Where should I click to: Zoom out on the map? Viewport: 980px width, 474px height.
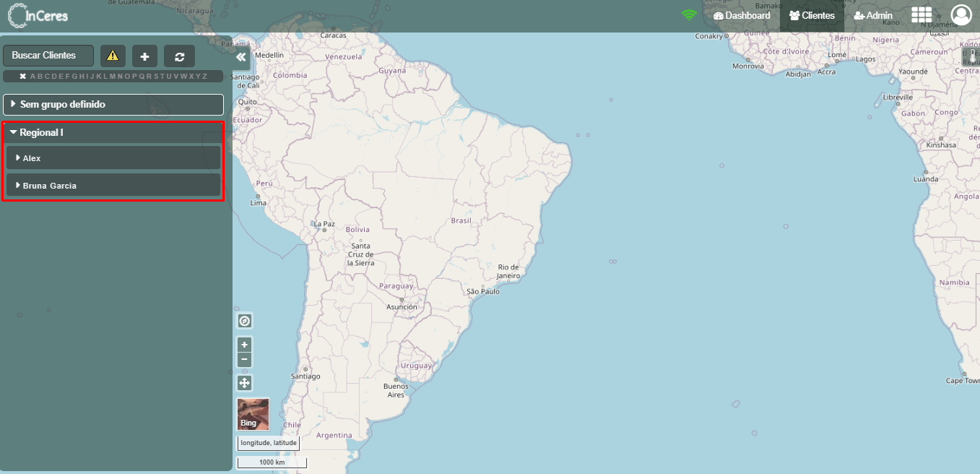245,359
